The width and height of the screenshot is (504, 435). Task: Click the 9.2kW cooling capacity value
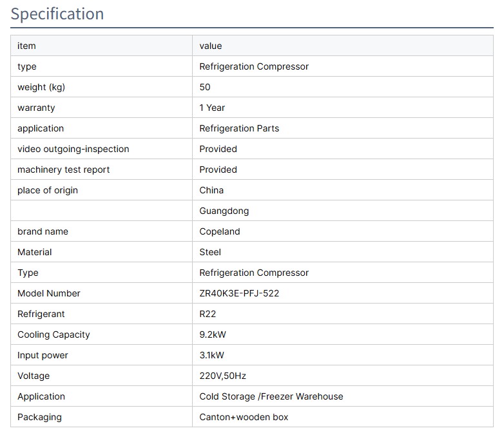point(213,334)
